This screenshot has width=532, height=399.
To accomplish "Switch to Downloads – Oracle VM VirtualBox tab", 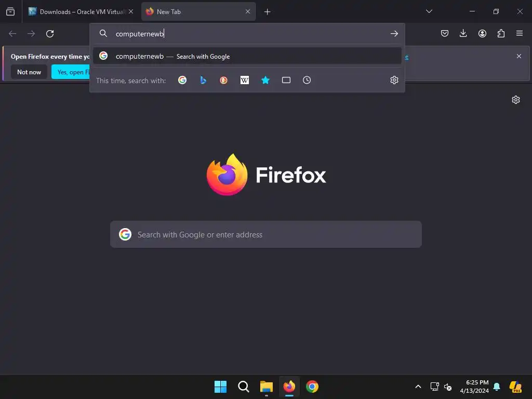I will click(x=81, y=11).
